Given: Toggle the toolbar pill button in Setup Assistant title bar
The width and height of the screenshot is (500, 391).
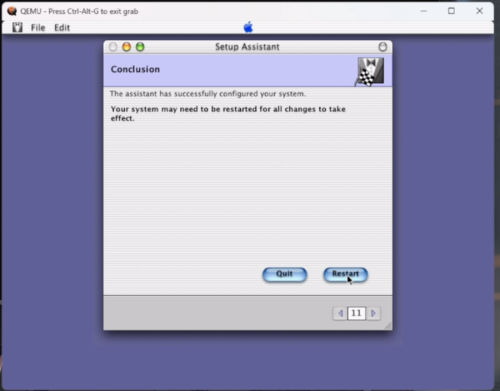Looking at the screenshot, I should (x=383, y=47).
